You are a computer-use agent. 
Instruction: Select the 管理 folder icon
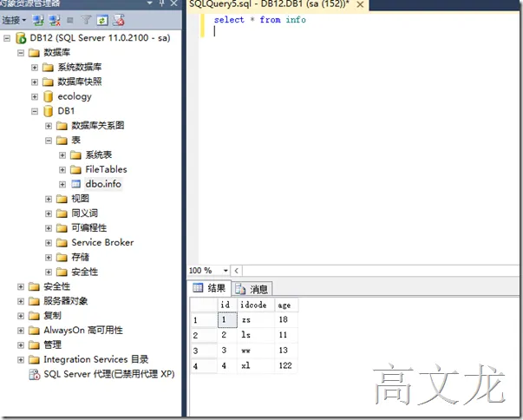[34, 345]
